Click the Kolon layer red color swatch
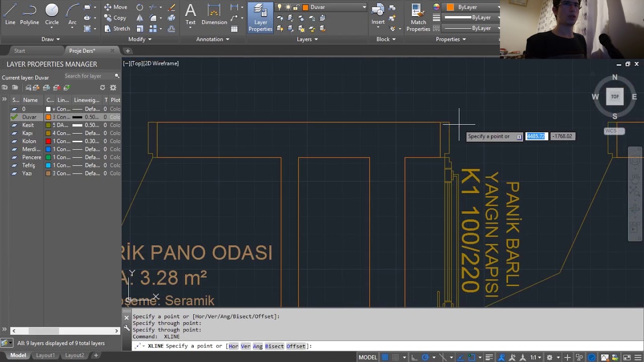The height and width of the screenshot is (362, 644). point(48,141)
